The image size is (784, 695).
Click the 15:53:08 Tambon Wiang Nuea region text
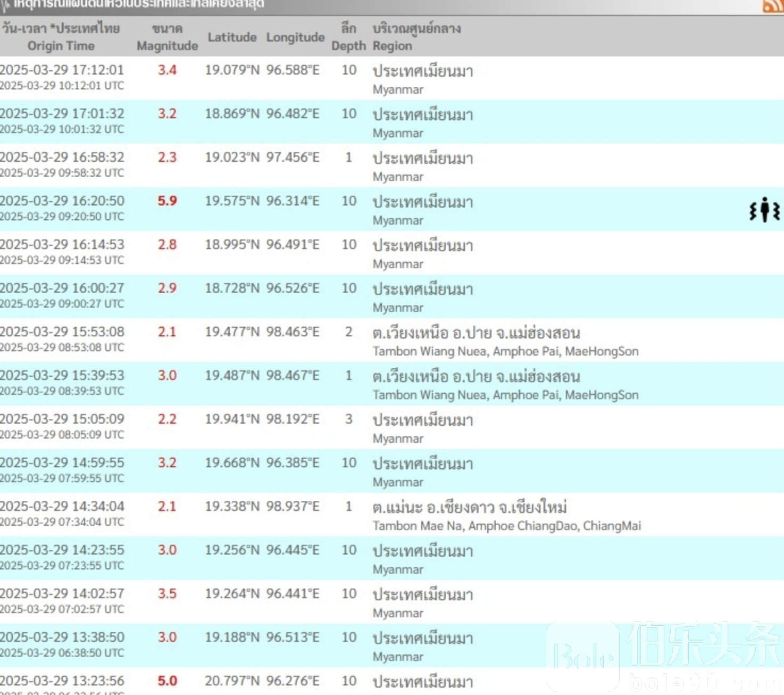505,351
